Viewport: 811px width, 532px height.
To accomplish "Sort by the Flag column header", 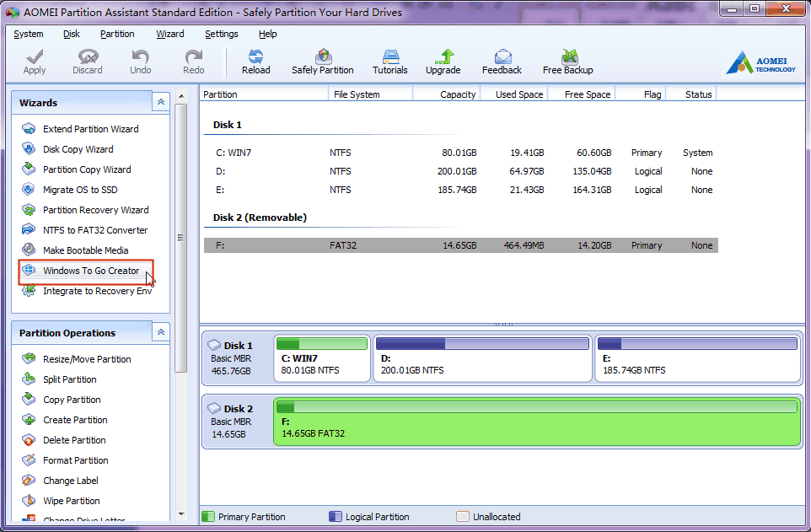I will pos(641,94).
